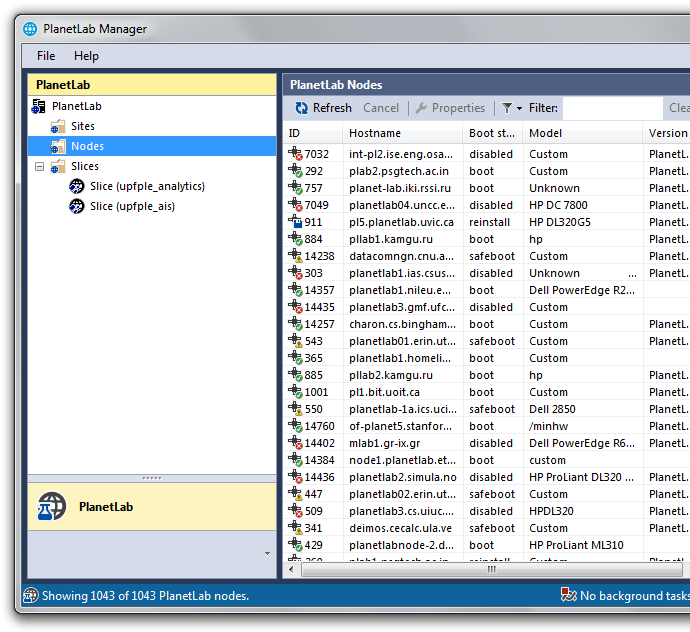Click the background tasks status icon
Screen dimensions: 690x632
568,595
